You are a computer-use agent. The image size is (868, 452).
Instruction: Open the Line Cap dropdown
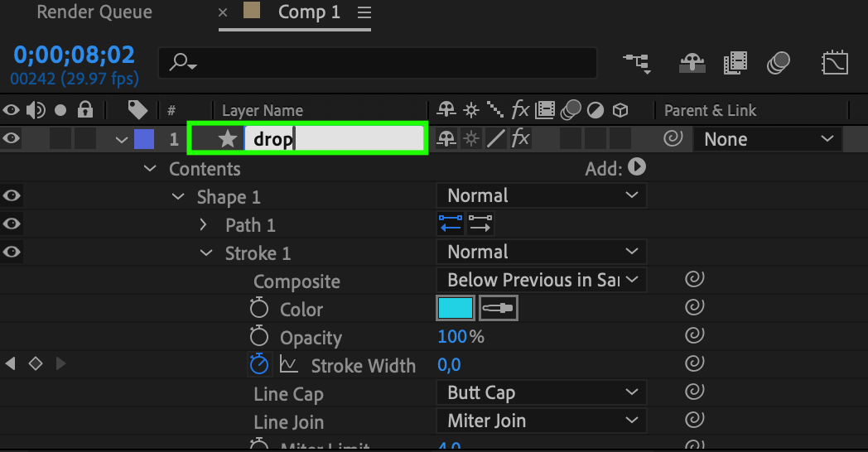542,392
